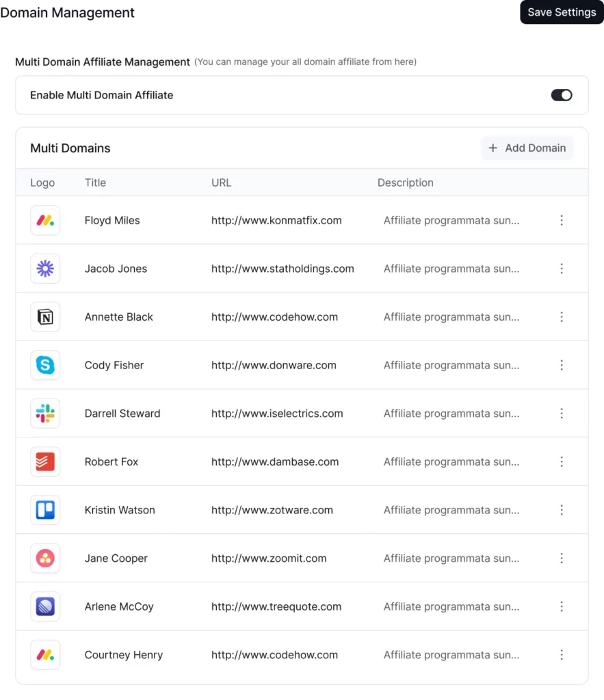
Task: Click the description in Robert Fox row
Action: coord(451,461)
